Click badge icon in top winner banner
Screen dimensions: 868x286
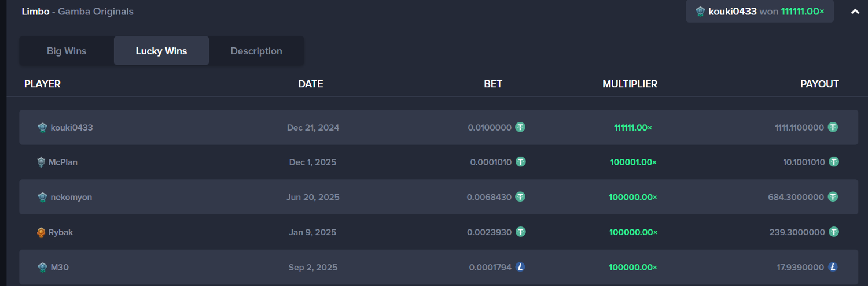pos(700,12)
